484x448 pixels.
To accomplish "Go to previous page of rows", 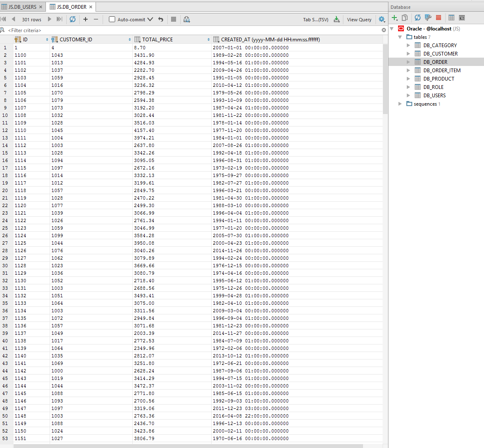I will (x=13, y=19).
